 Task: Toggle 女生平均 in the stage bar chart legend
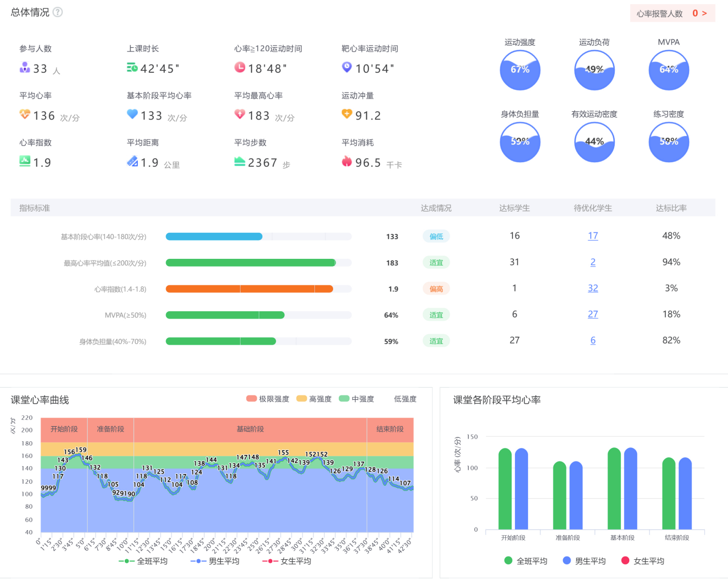[643, 561]
